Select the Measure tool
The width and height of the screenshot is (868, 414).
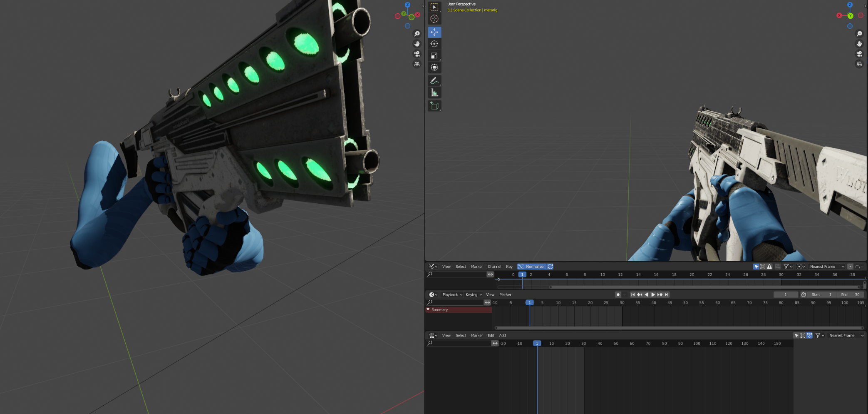point(434,92)
